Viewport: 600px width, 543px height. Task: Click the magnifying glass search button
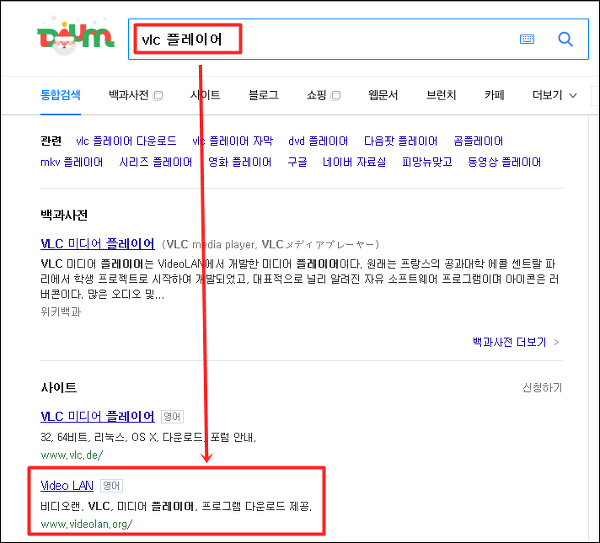tap(565, 39)
